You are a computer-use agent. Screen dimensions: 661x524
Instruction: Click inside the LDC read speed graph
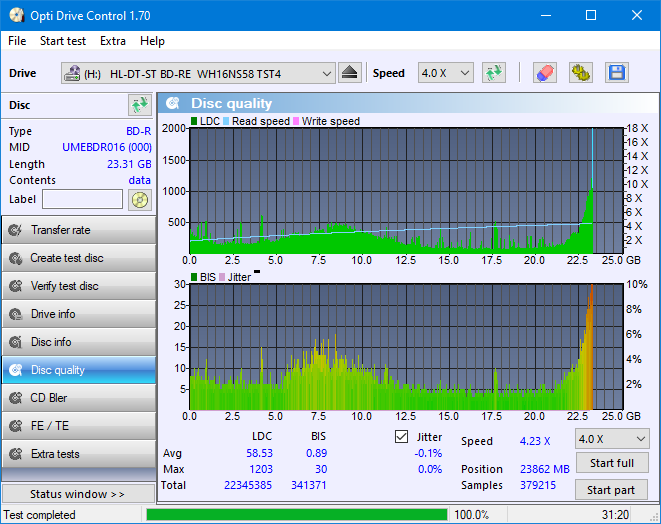click(x=406, y=191)
